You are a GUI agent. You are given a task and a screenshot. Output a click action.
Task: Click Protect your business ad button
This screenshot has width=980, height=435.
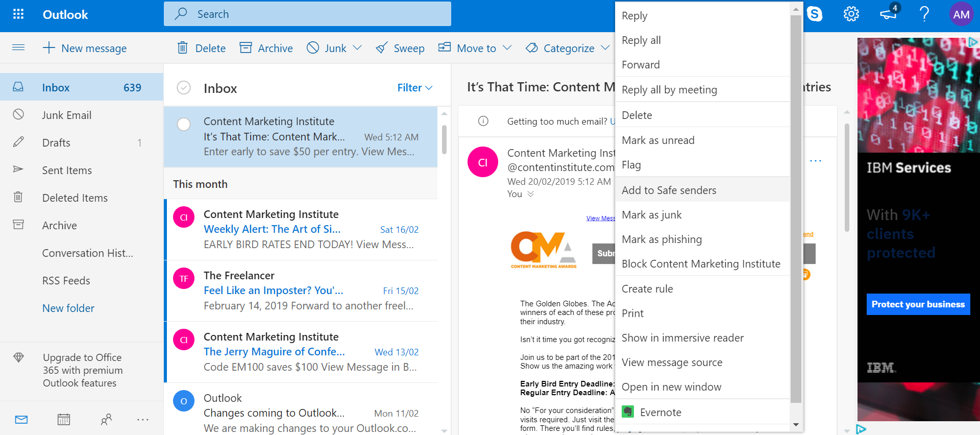tap(918, 304)
